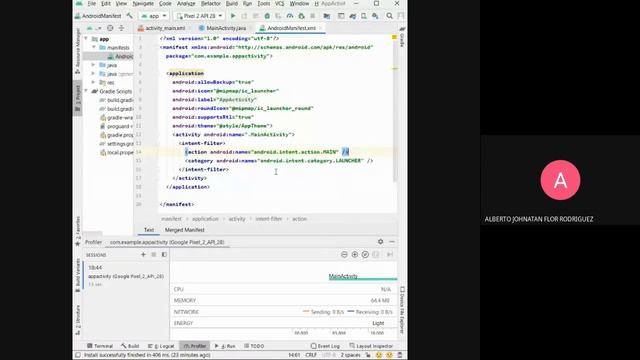This screenshot has height=360, width=640.
Task: Open the TODO tool window
Action: (254, 346)
